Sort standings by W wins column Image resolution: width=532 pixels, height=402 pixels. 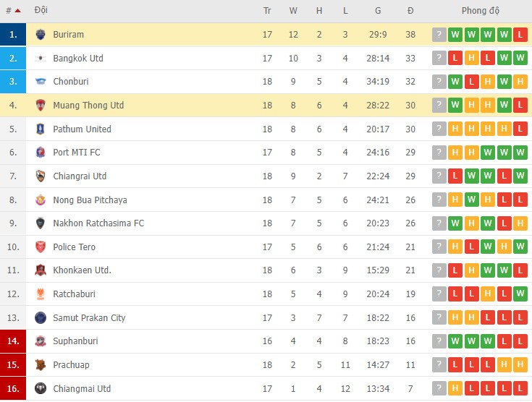click(x=293, y=11)
